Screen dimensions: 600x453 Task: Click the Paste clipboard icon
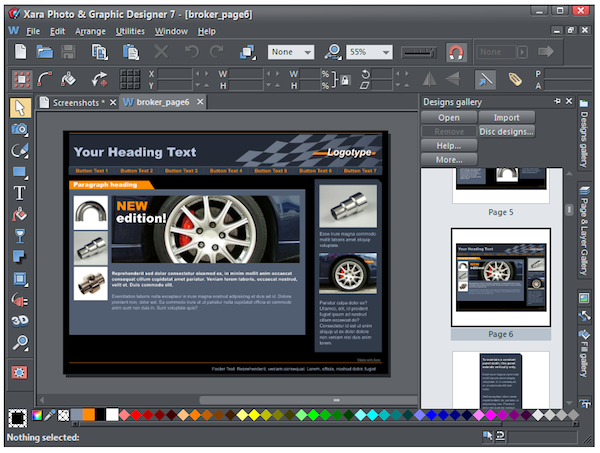[x=130, y=52]
